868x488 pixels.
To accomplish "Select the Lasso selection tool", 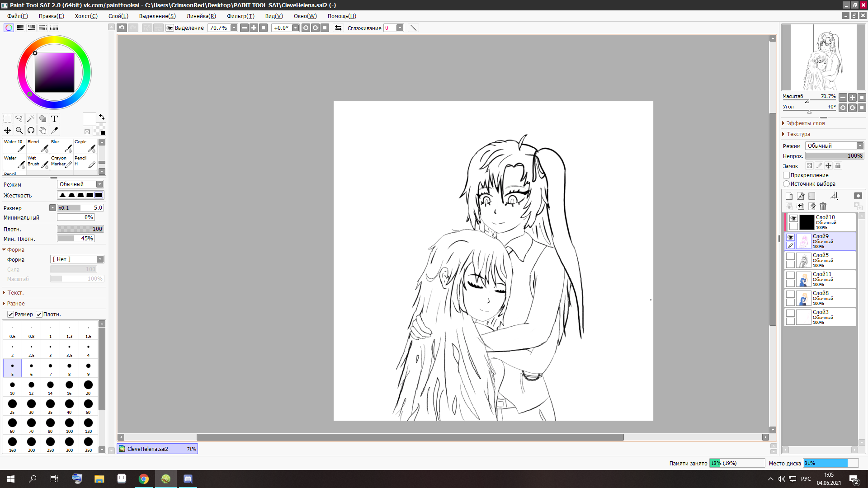I will pos(19,119).
